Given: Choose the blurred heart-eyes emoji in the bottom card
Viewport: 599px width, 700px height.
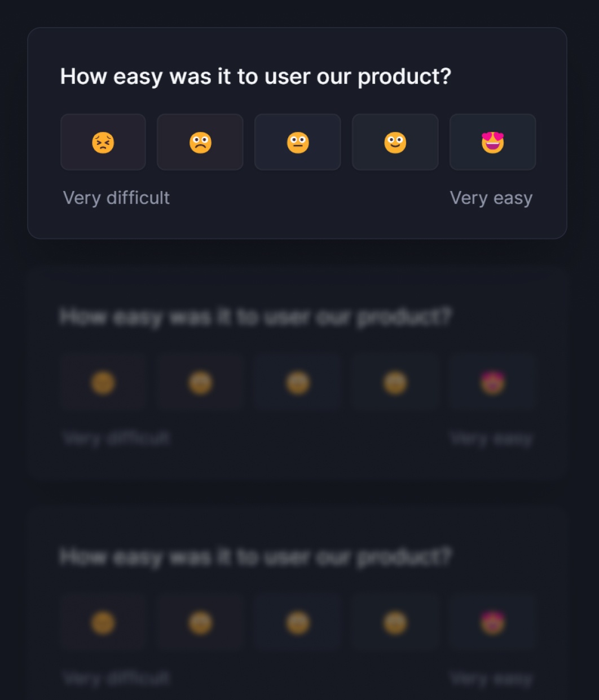Looking at the screenshot, I should [x=493, y=623].
